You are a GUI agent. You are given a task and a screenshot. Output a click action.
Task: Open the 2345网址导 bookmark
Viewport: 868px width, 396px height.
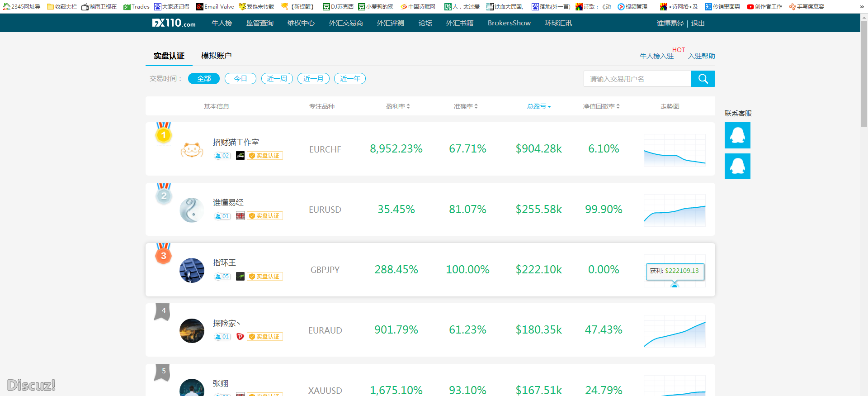coord(22,6)
